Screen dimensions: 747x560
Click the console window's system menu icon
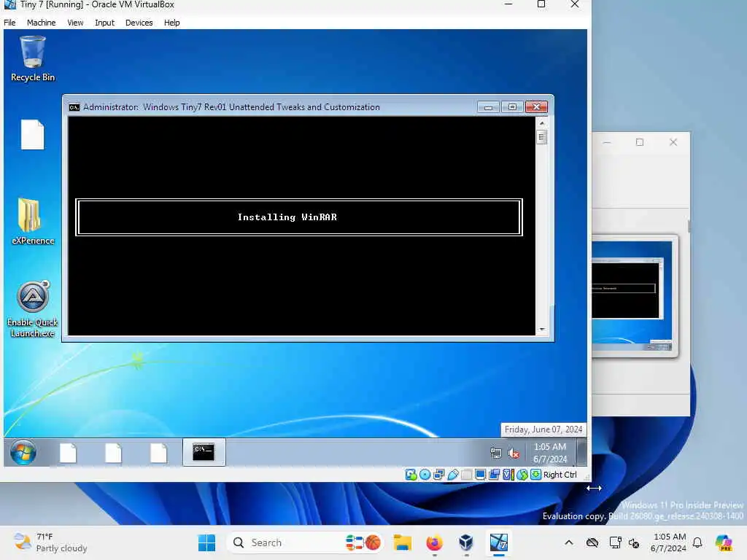74,107
